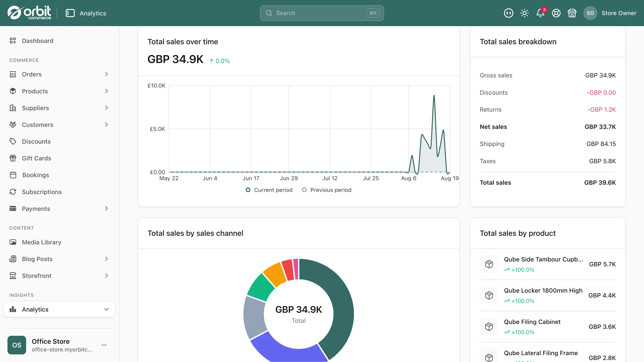Click the Payments card icon
Screen dimensions: 644x362
(x=13, y=209)
